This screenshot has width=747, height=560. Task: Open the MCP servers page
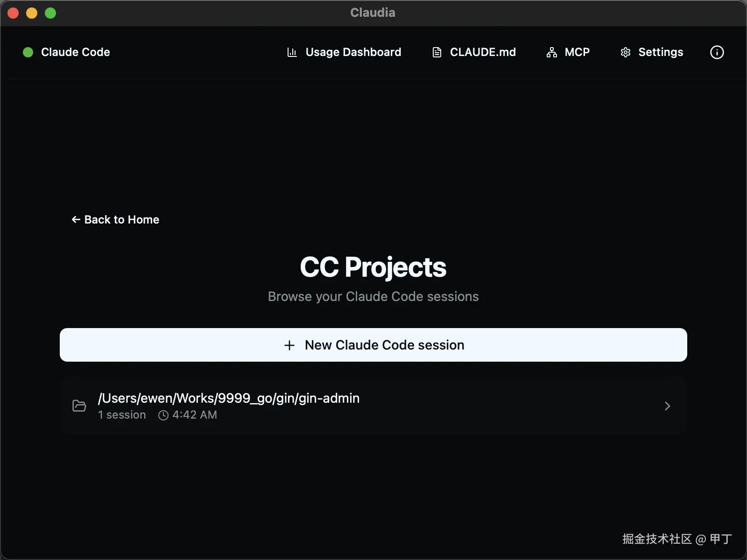tap(568, 52)
